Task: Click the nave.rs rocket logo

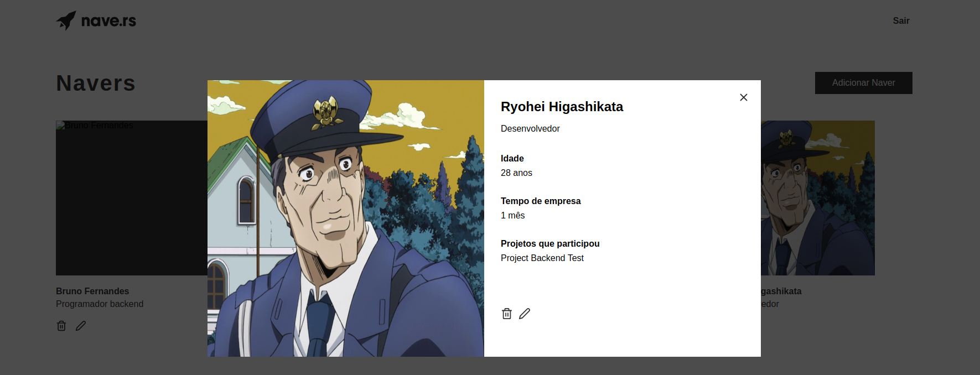Action: pos(96,21)
